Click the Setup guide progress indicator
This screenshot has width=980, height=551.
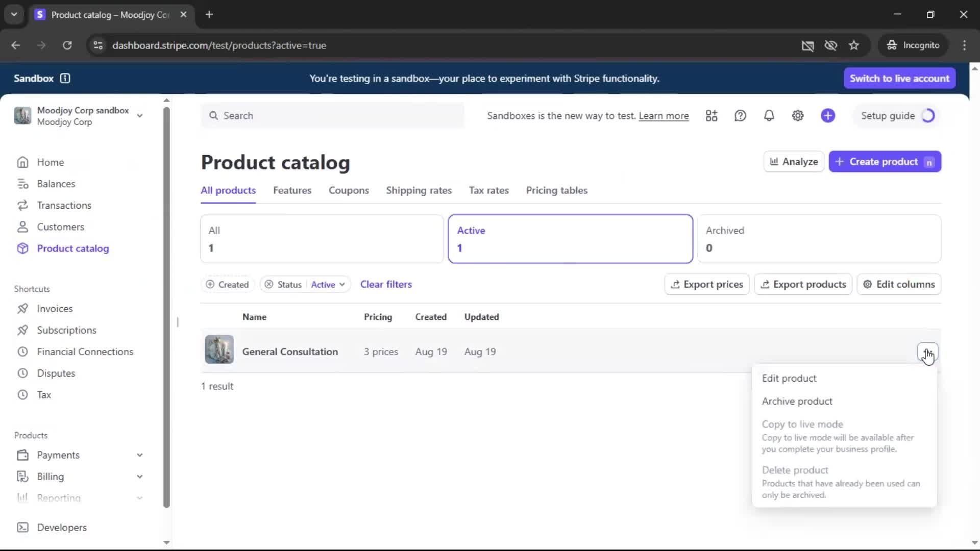tap(928, 116)
